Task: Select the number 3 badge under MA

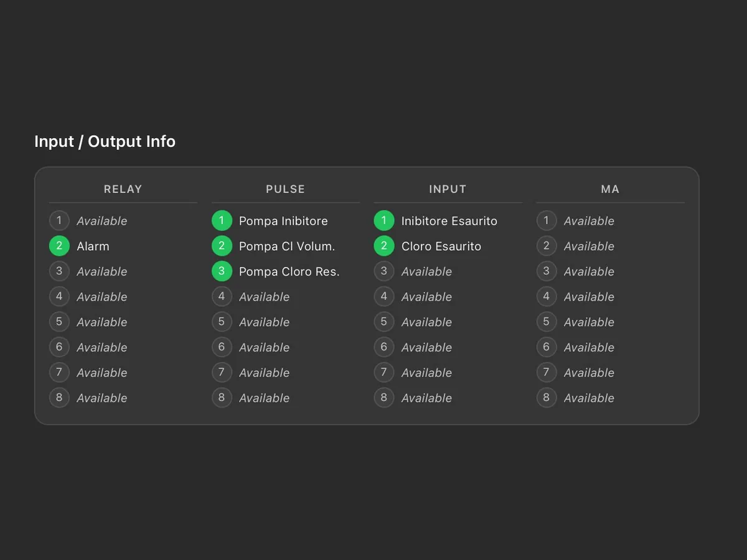Action: point(547,271)
